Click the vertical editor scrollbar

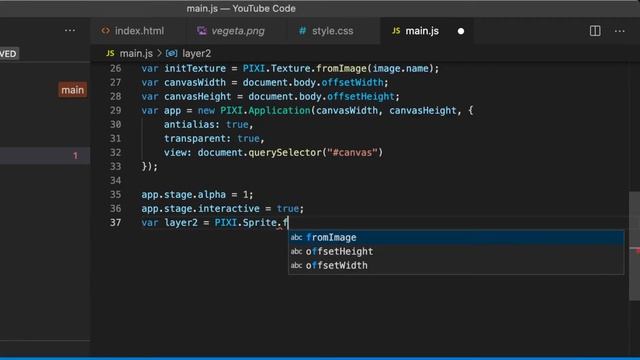[x=634, y=245]
